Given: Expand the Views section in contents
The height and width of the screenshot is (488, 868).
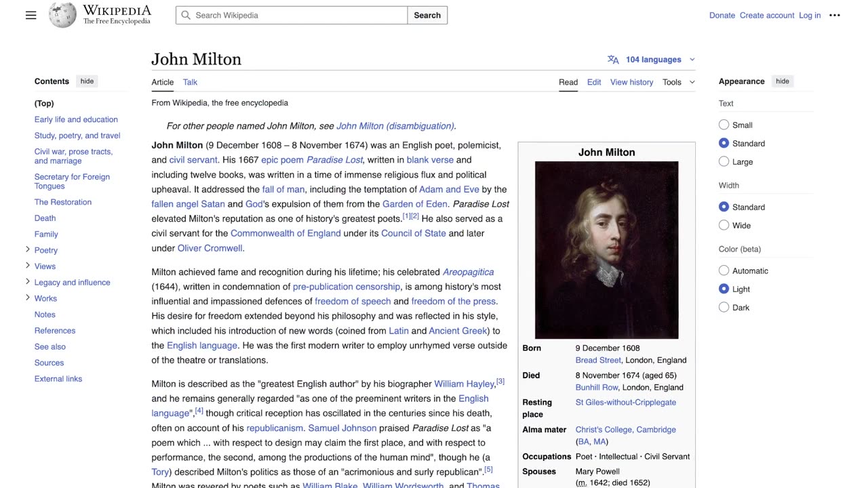Looking at the screenshot, I should click(28, 266).
